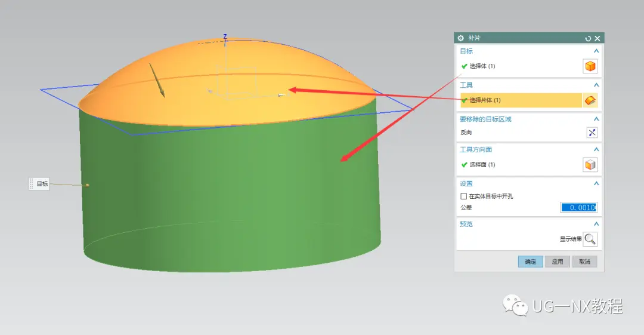Collapse the 设置 section
Viewport: 644px width, 335px height.
[x=596, y=183]
